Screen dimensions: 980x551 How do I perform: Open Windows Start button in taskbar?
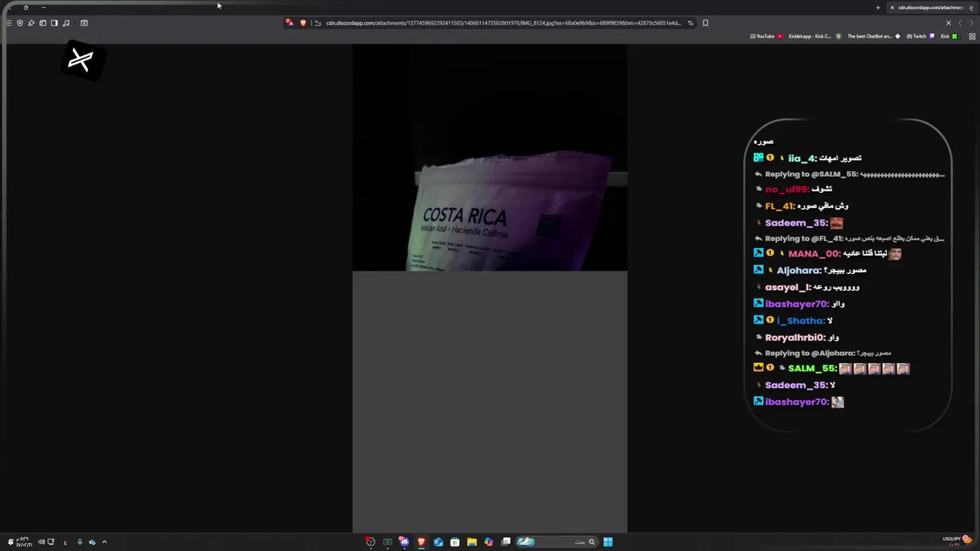(608, 542)
